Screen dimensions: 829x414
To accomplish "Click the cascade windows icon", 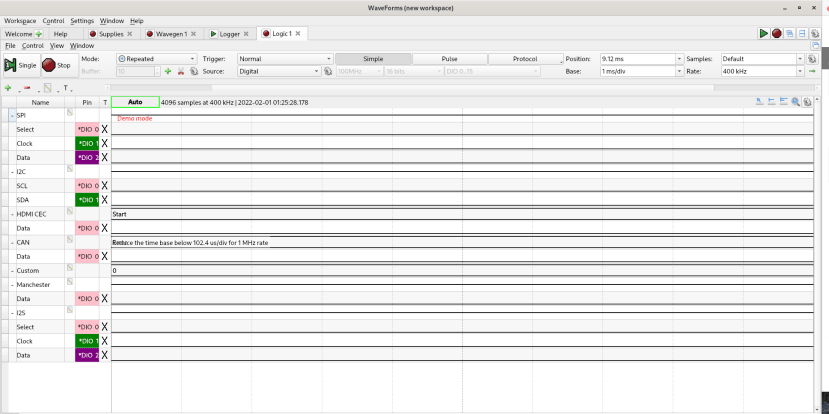I will pyautogui.click(x=790, y=33).
